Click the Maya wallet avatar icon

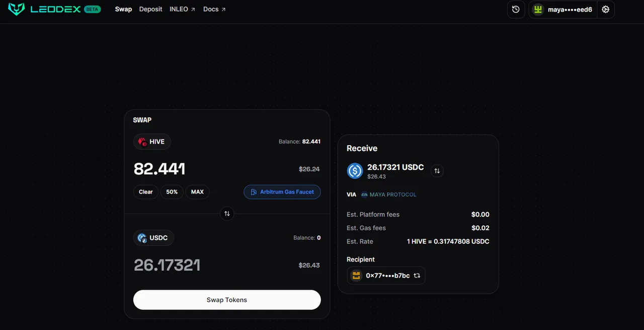pos(538,10)
